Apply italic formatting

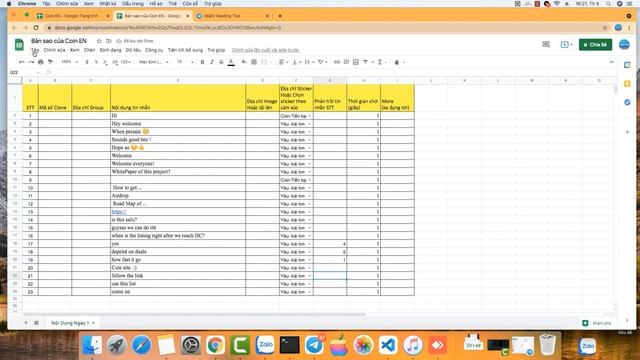point(211,62)
